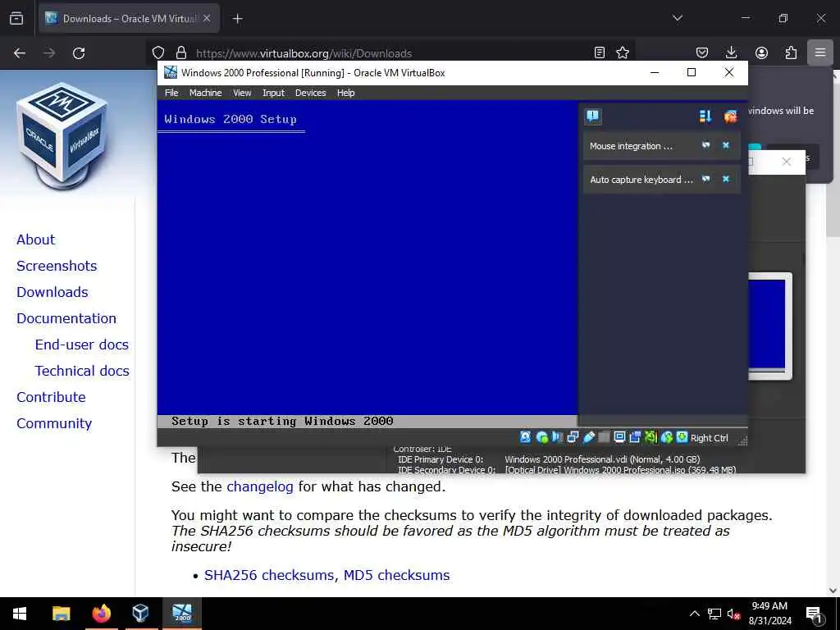Click the notification sort order icon
This screenshot has width=840, height=630.
(705, 116)
